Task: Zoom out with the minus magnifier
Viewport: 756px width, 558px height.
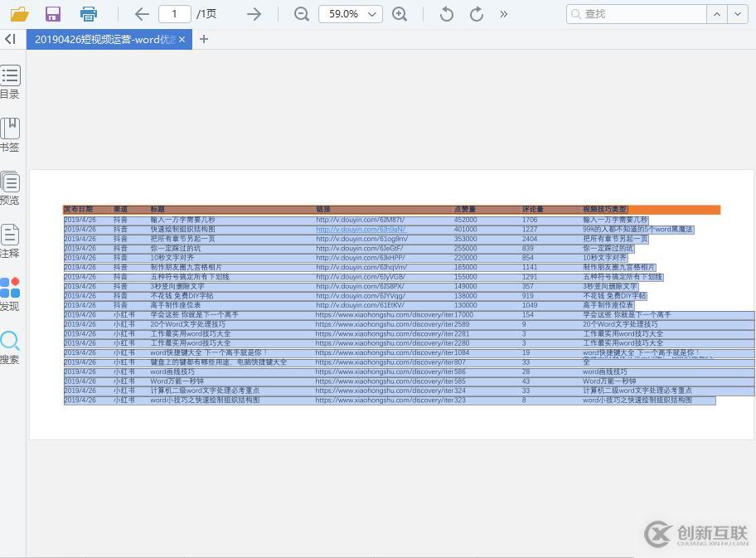Action: (x=302, y=14)
